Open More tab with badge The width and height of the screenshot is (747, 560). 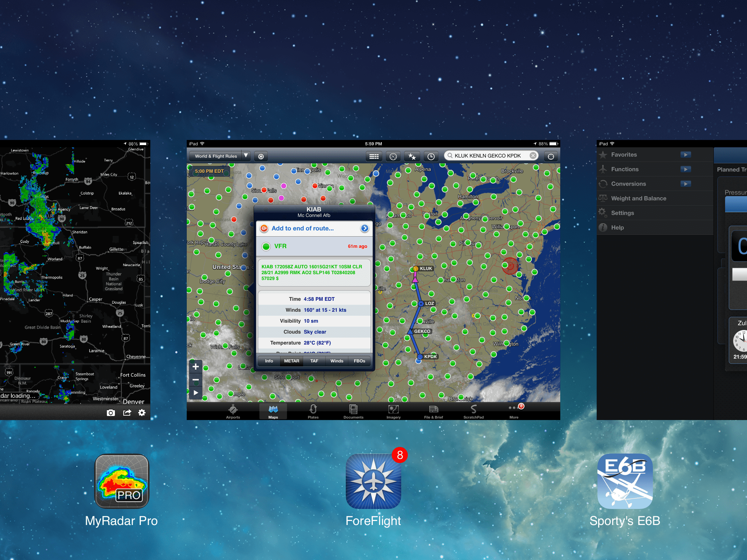pos(514,412)
